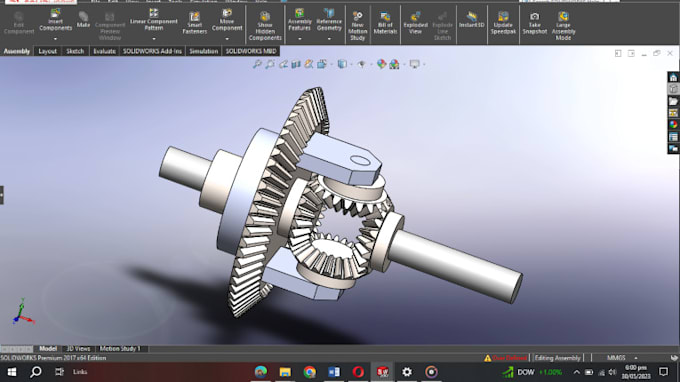This screenshot has height=382, width=680.
Task: Click Smart Fasteners tool
Action: pyautogui.click(x=194, y=23)
